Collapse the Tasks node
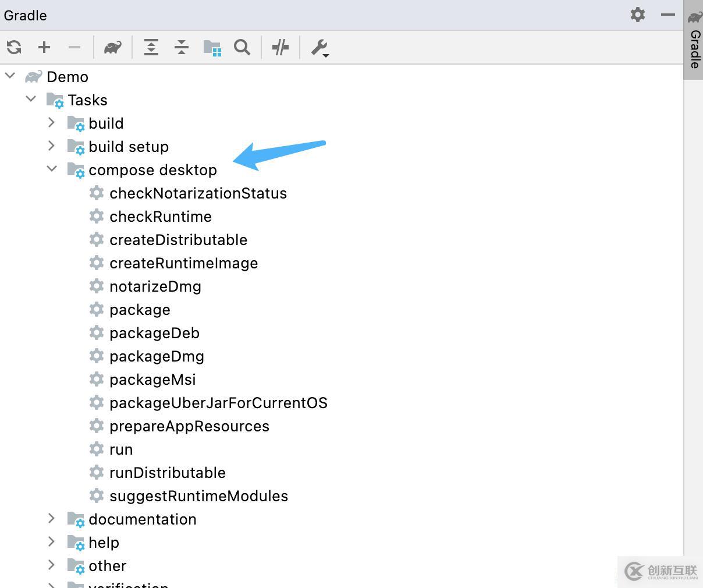Image resolution: width=703 pixels, height=588 pixels. (31, 99)
